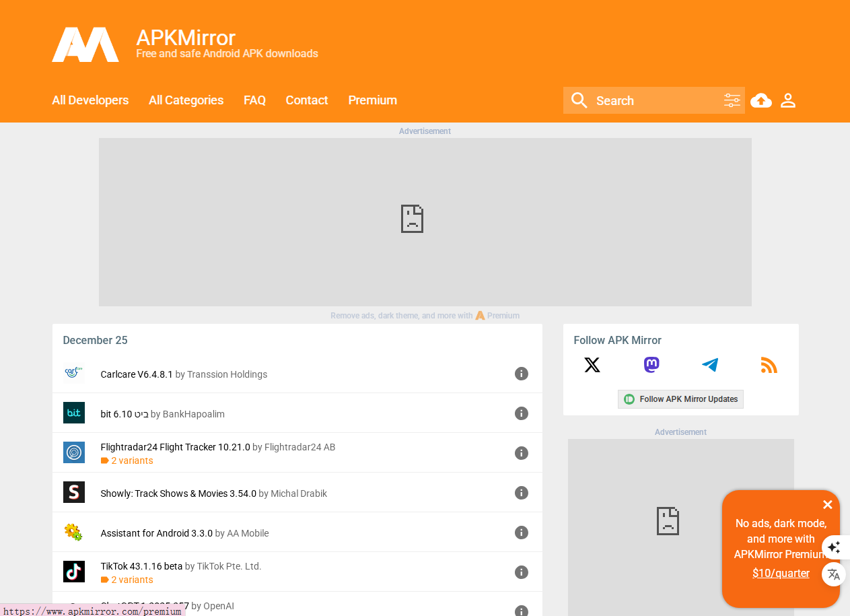Screen dimensions: 850x616
Task: Open the All Developers menu item
Action: click(x=90, y=100)
